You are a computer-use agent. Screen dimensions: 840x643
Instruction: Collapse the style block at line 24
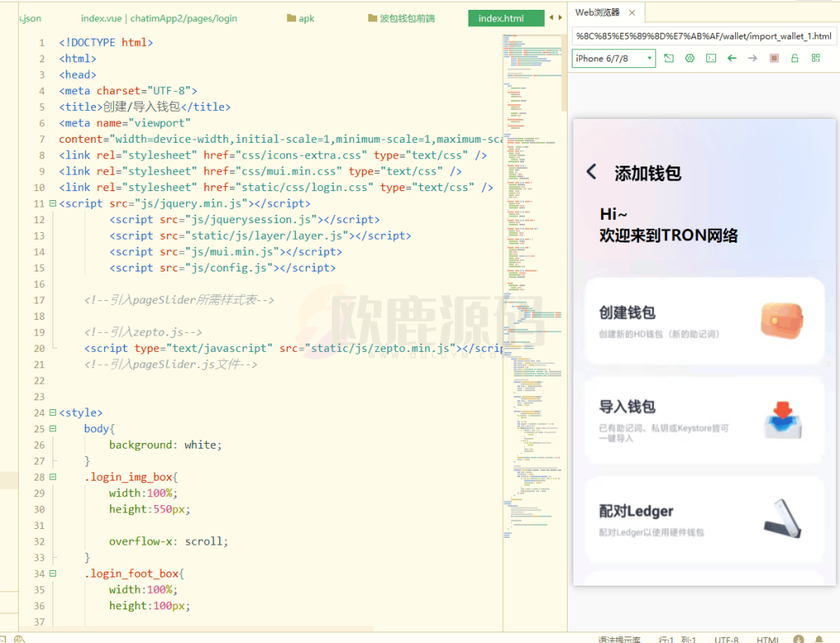pyautogui.click(x=52, y=413)
